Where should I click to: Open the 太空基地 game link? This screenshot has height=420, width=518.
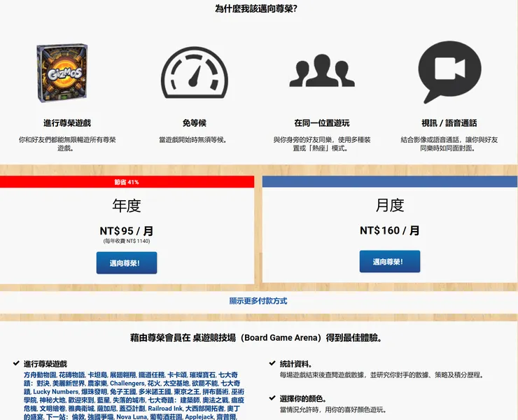pyautogui.click(x=176, y=384)
